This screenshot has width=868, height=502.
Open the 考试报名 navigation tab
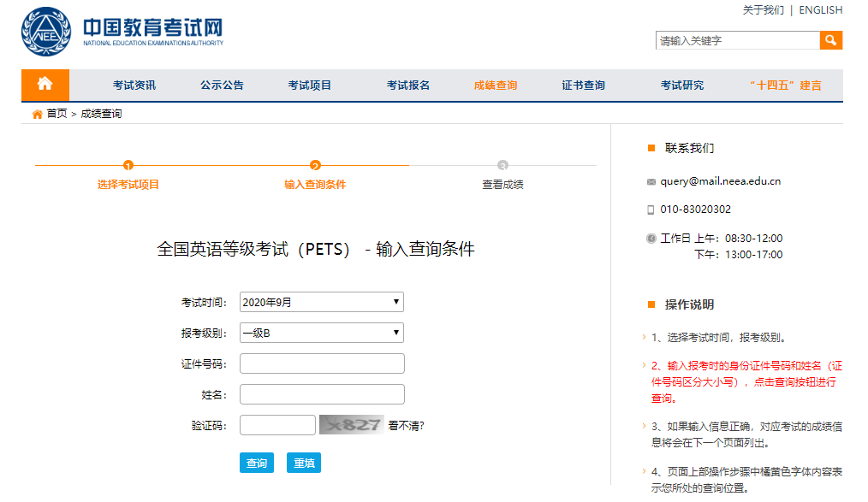point(408,85)
